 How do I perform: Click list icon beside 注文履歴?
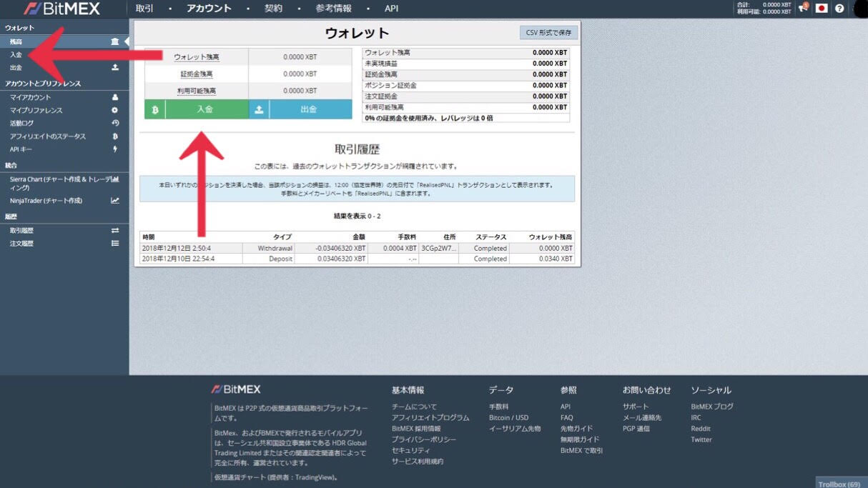115,244
